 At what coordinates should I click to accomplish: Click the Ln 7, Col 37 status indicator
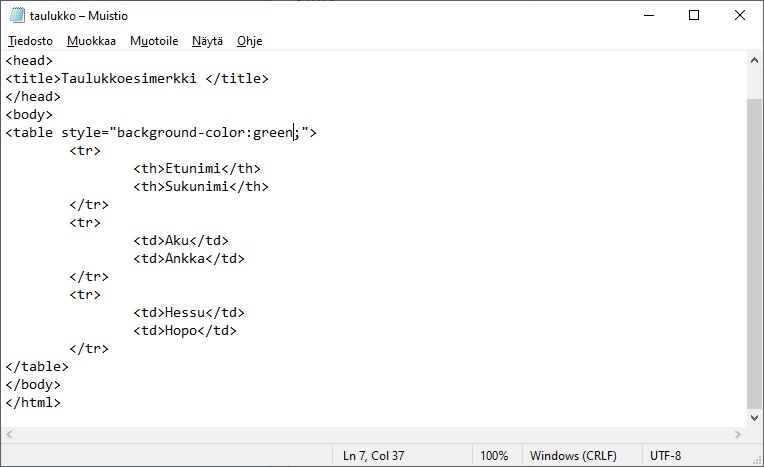[x=375, y=455]
